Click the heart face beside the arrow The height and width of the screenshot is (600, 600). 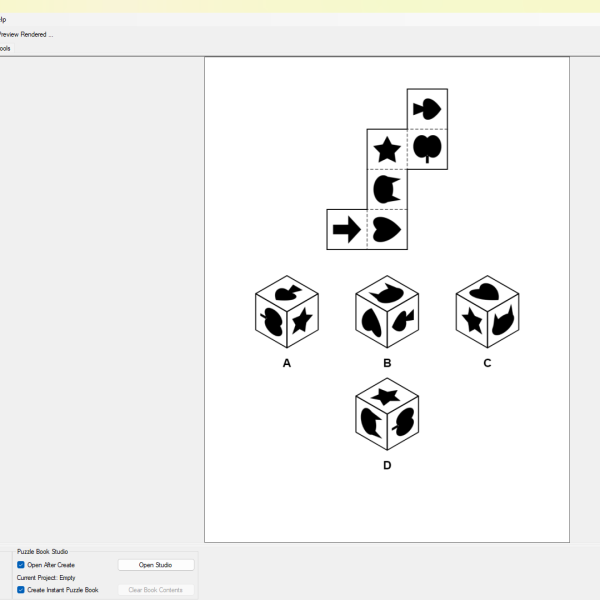387,230
